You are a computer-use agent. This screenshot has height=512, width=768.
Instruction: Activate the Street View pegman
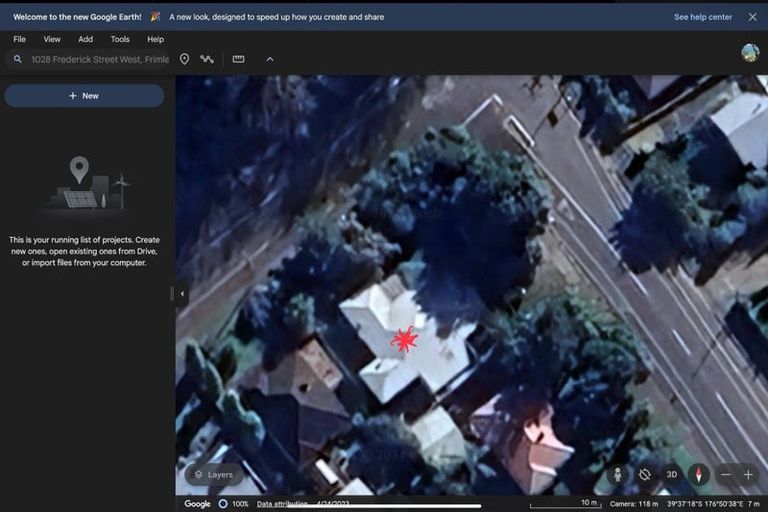point(618,474)
